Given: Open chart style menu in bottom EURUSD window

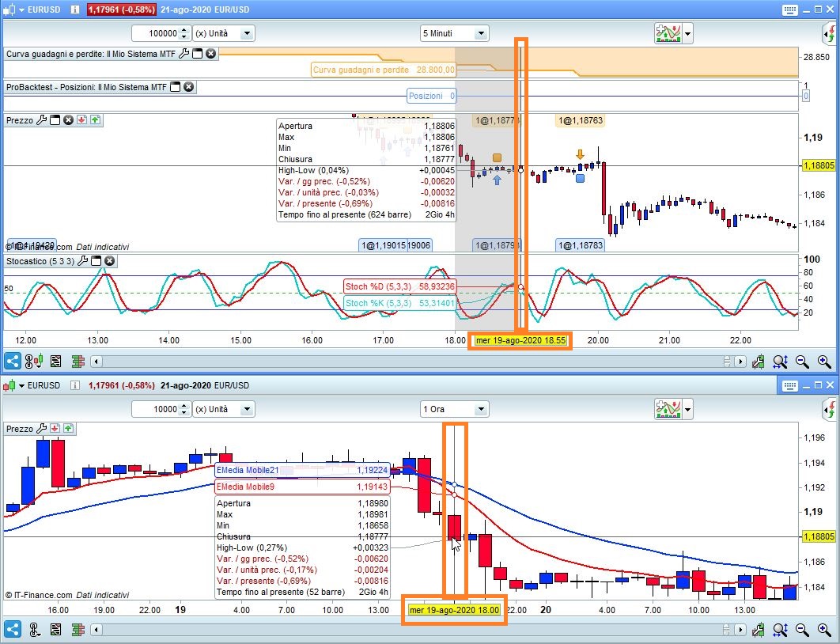Looking at the screenshot, I should point(14,385).
